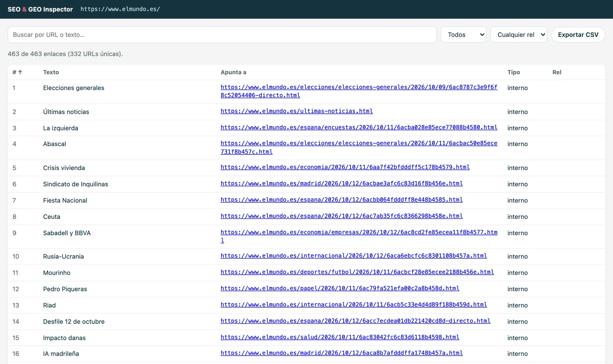Select the text 'Últimas noticias'
The width and height of the screenshot is (613, 364).
66,112
